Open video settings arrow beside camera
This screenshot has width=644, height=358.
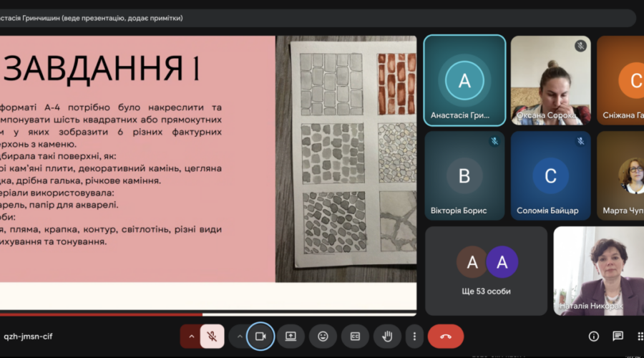pos(240,337)
